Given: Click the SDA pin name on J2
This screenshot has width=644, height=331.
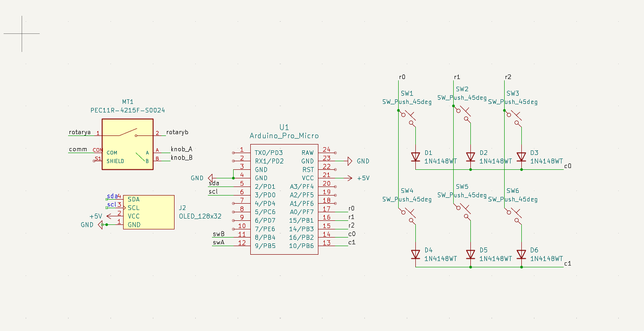Looking at the screenshot, I should click(x=133, y=199).
